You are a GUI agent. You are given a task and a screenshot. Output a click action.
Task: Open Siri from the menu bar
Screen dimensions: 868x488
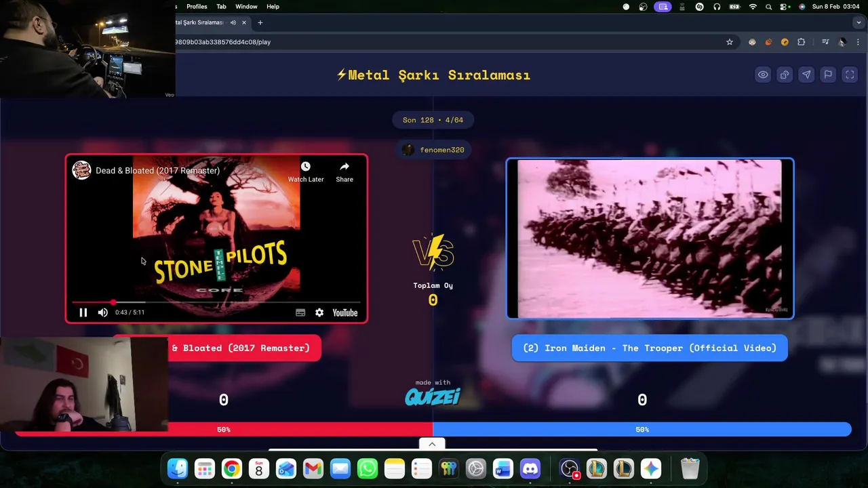[802, 7]
